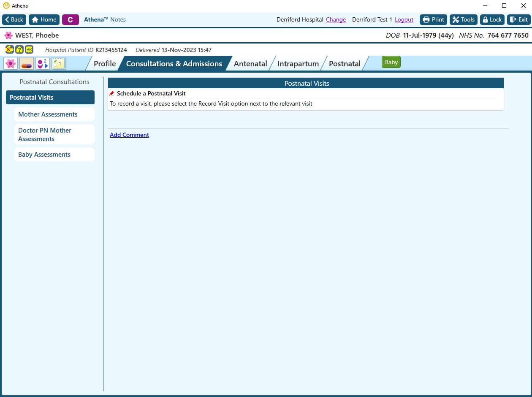
Task: Select Postnatal Visits in sidebar
Action: click(50, 97)
